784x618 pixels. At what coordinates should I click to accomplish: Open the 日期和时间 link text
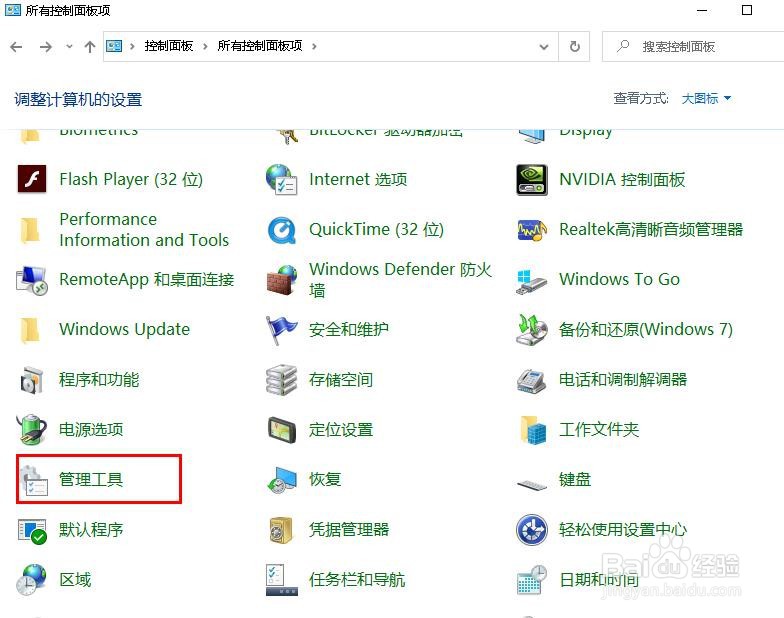click(x=599, y=580)
